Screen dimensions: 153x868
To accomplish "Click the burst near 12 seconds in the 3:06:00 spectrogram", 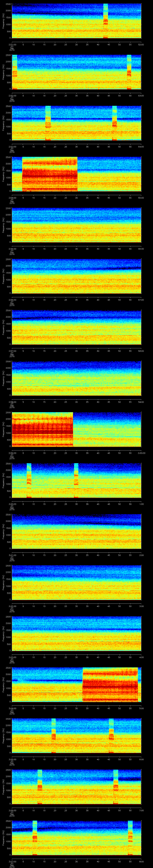I will 40,786.
